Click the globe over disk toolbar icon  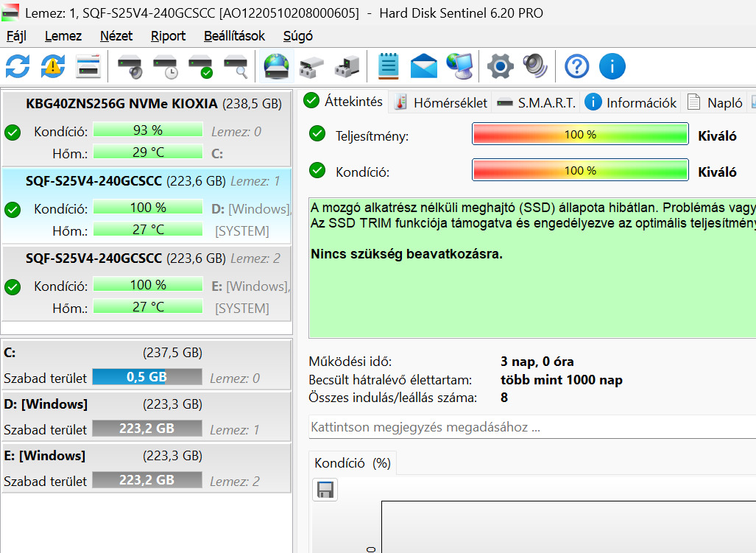276,66
